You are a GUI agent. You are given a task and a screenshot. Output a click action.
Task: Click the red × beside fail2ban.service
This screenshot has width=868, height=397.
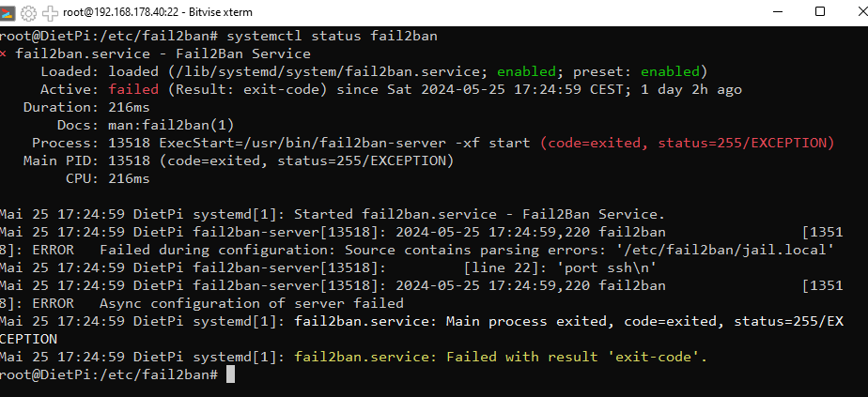[x=4, y=53]
